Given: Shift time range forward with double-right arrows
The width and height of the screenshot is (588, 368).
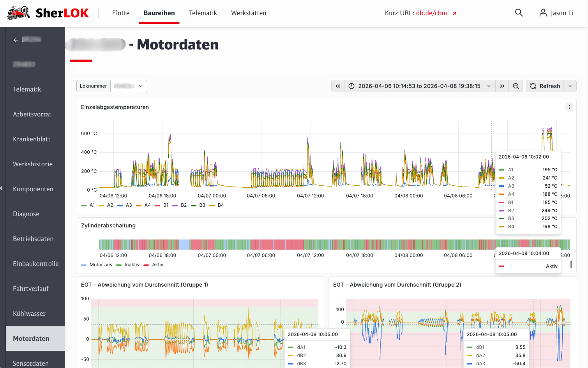Looking at the screenshot, I should (x=502, y=86).
